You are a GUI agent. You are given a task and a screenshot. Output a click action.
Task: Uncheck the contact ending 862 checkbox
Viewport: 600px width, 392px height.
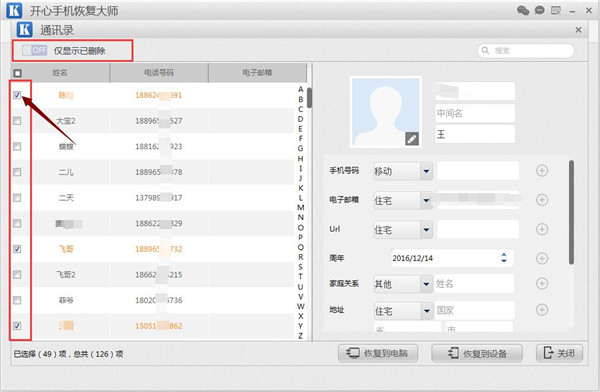[17, 326]
